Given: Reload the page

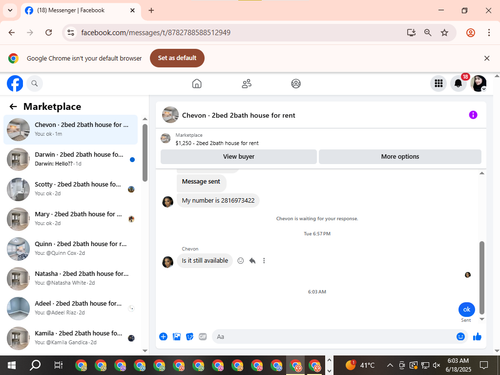Looking at the screenshot, I should click(x=49, y=33).
